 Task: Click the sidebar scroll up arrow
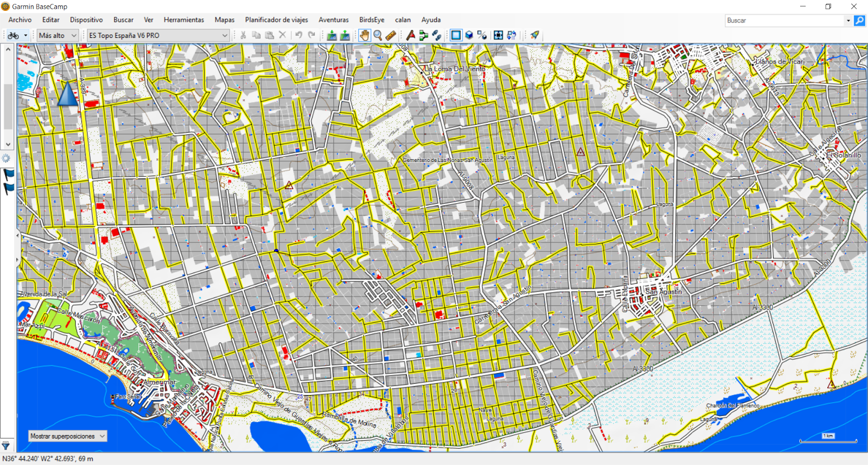point(8,49)
